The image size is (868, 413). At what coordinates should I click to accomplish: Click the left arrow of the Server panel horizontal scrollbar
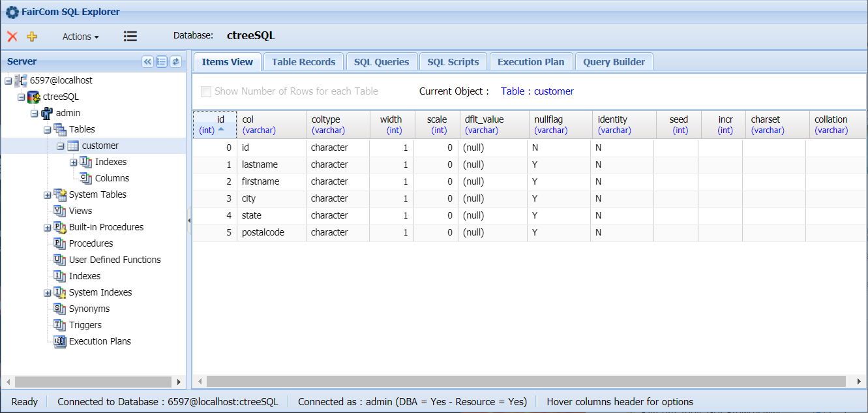(x=8, y=382)
